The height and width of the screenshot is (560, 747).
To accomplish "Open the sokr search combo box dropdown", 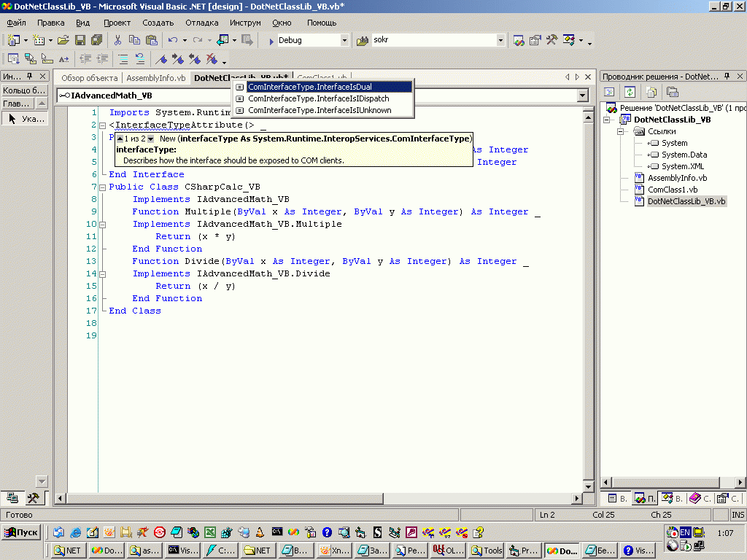I will 500,40.
